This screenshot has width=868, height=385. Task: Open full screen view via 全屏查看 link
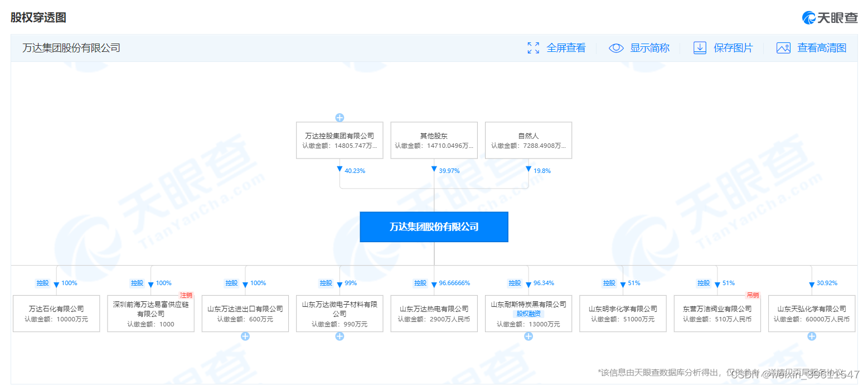coord(566,48)
